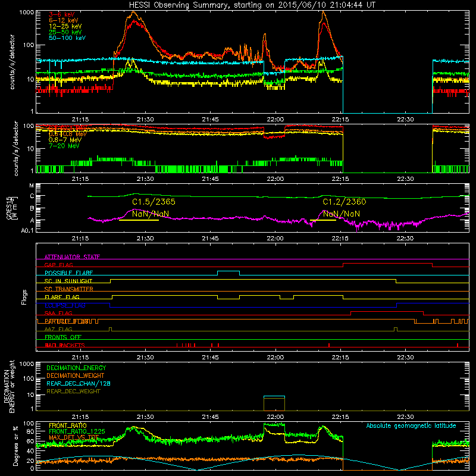The height and width of the screenshot is (476, 476).
Task: Click counts/s/detector label of the MeV panel
Action: pyautogui.click(x=15, y=148)
